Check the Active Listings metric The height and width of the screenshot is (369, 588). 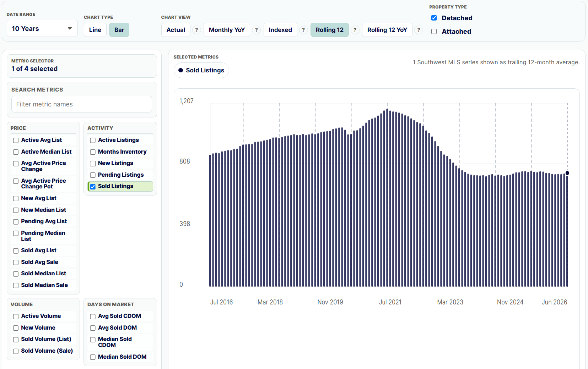[93, 141]
